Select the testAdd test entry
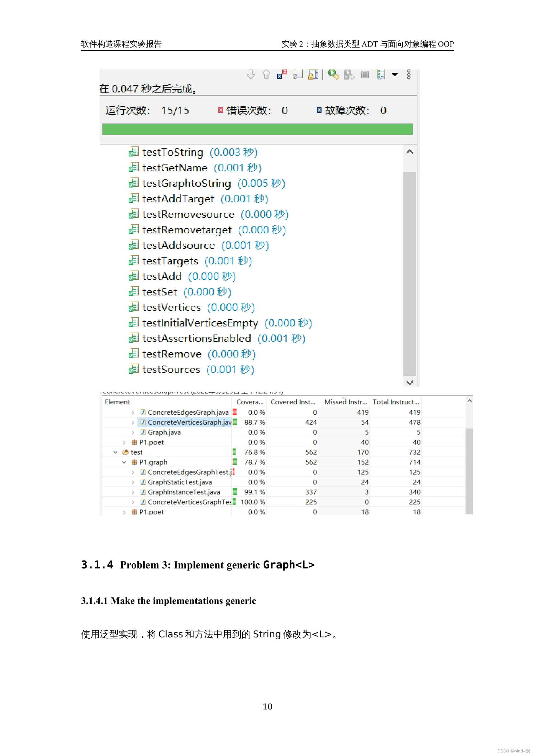 coord(182,276)
